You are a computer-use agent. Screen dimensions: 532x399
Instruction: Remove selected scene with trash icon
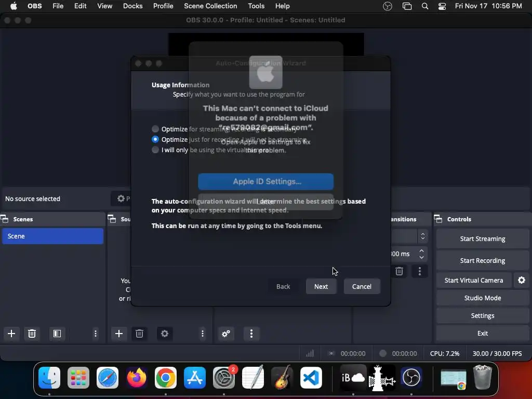[x=32, y=334]
